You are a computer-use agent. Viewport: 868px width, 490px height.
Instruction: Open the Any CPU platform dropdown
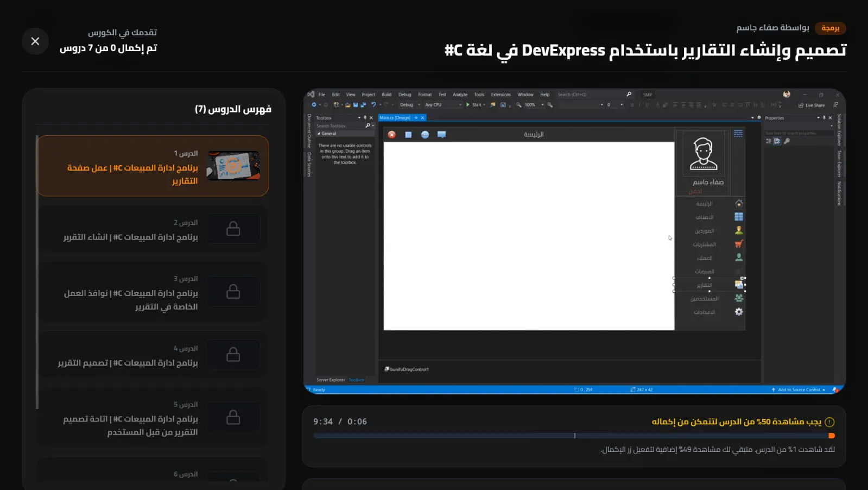coord(442,105)
